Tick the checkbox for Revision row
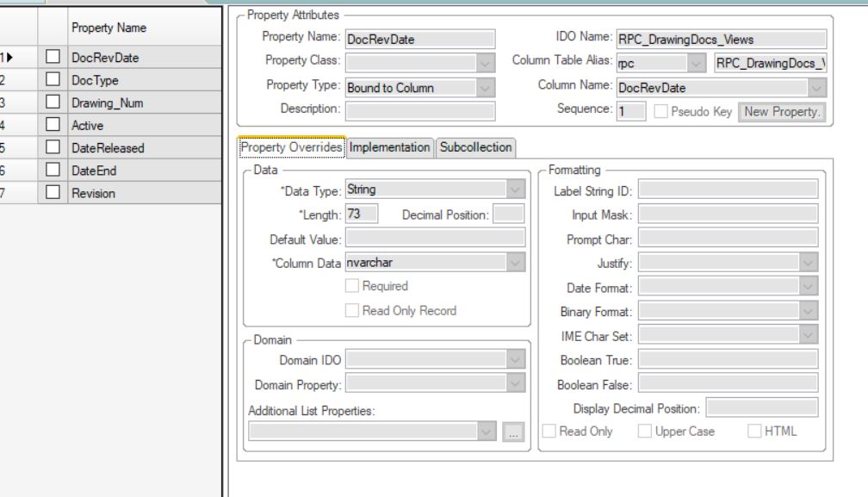 click(53, 192)
